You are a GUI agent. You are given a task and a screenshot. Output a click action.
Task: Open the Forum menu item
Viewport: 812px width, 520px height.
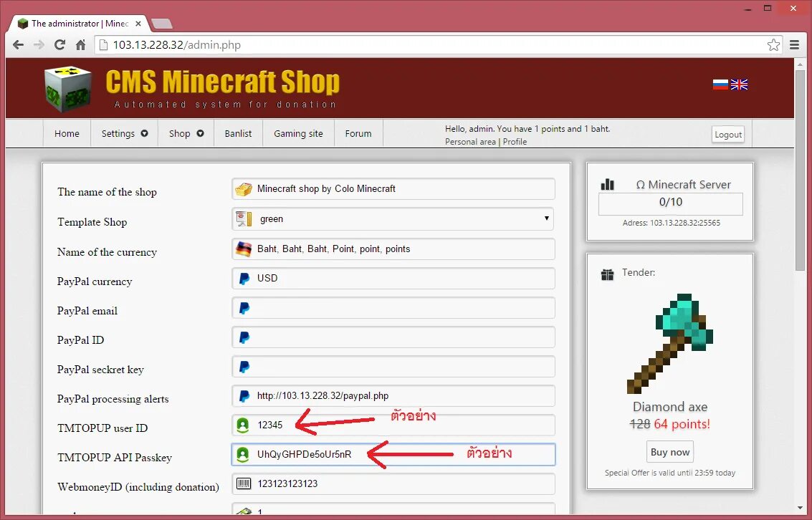358,133
